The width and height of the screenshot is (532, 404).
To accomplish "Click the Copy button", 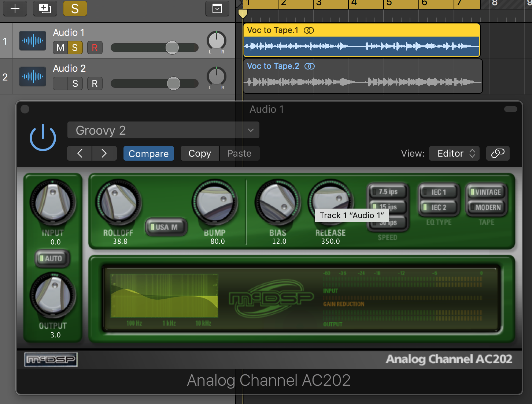I will 200,153.
